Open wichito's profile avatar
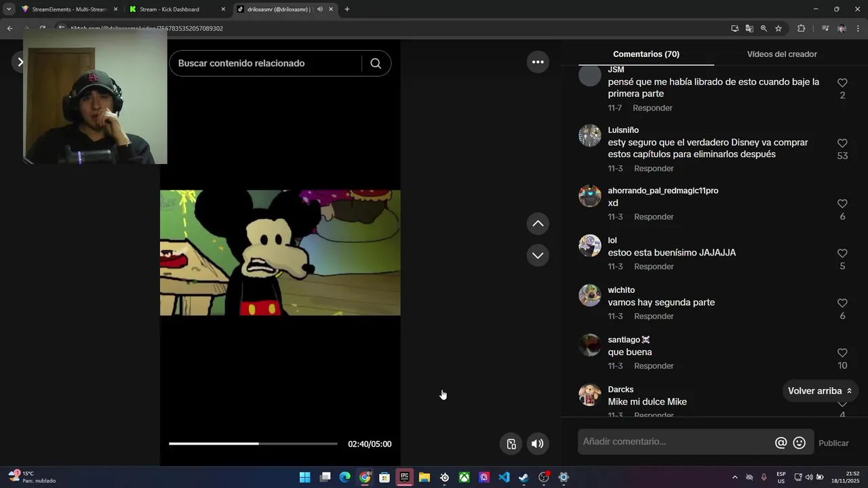868x488 pixels. pos(590,296)
